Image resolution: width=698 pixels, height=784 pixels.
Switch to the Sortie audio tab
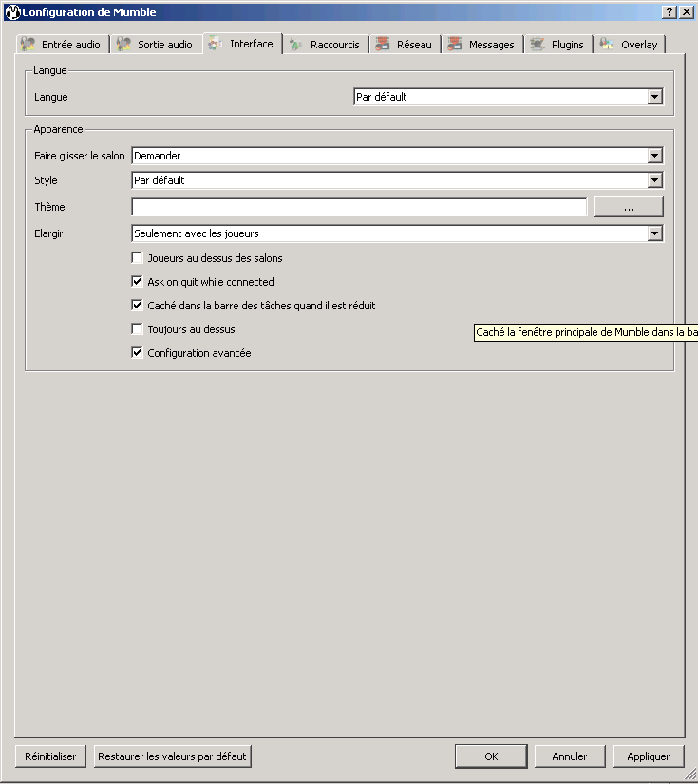point(156,45)
